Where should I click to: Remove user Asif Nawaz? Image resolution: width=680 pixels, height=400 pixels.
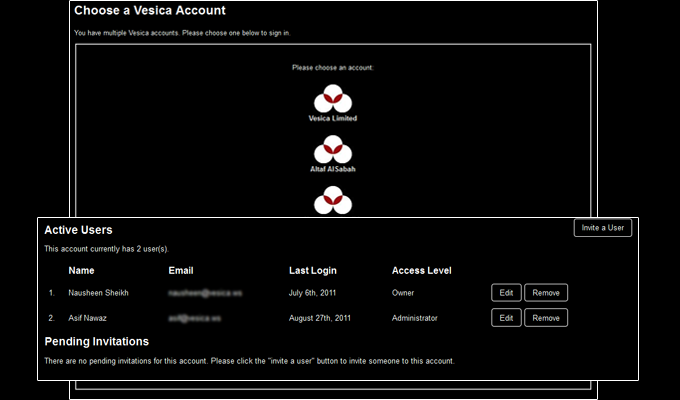546,318
